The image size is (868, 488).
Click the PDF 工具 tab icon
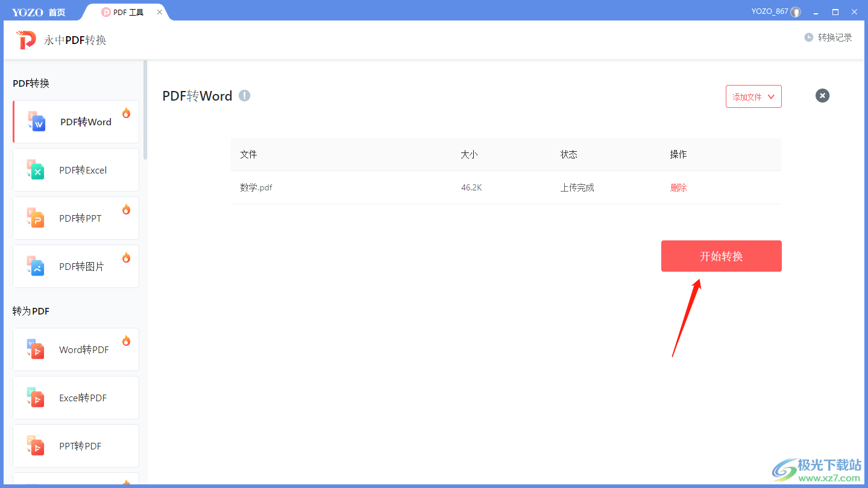[x=106, y=12]
